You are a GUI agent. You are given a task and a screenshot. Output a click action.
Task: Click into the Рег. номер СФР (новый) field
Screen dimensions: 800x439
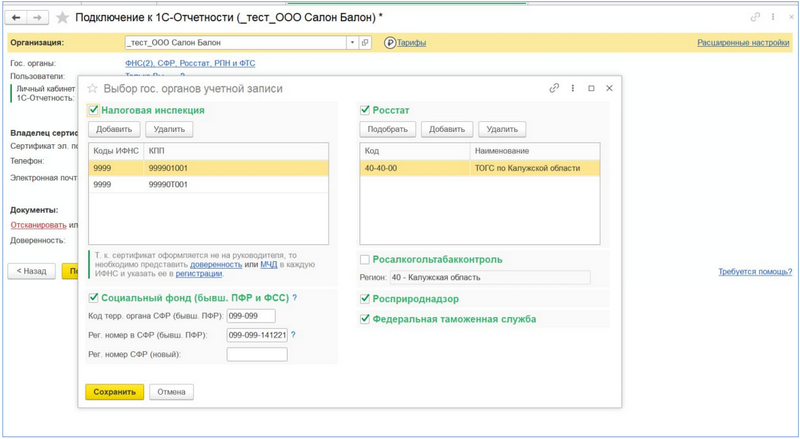(257, 354)
